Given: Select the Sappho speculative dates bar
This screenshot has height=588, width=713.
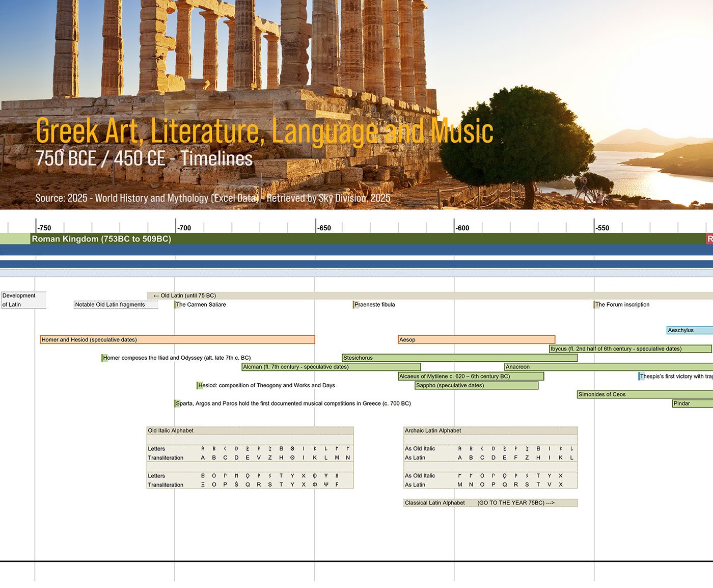Looking at the screenshot, I should tap(476, 386).
